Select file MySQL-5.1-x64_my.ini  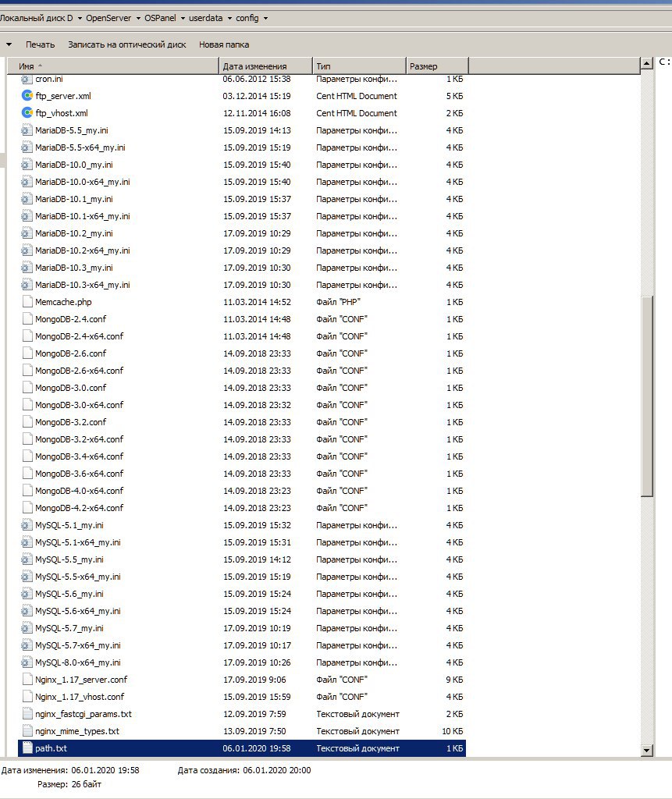point(78,543)
